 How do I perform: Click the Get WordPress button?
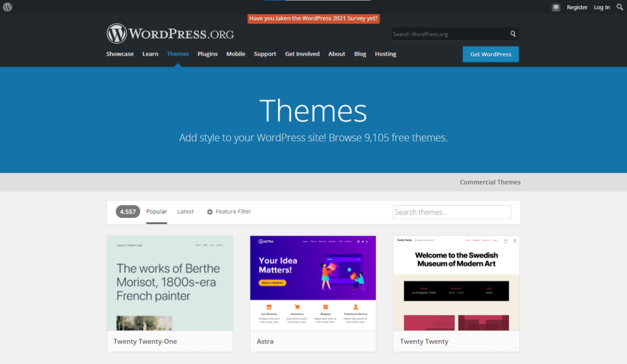pyautogui.click(x=490, y=54)
